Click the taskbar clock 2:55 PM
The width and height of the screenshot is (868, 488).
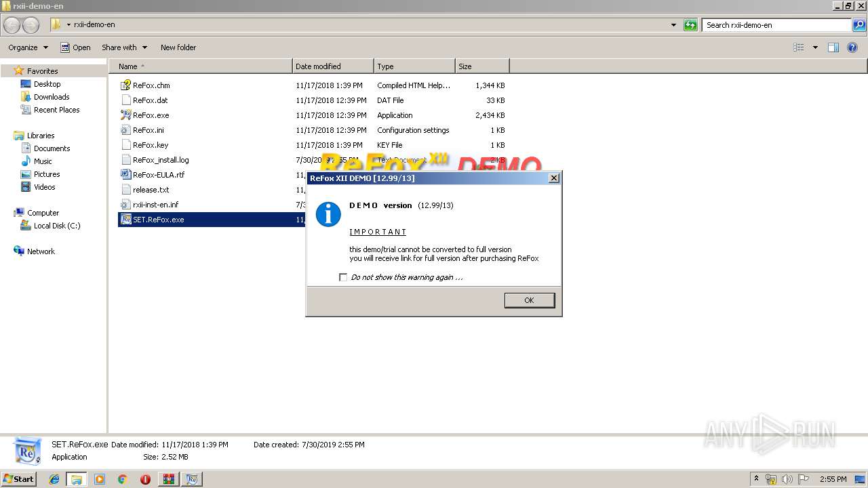(x=833, y=479)
